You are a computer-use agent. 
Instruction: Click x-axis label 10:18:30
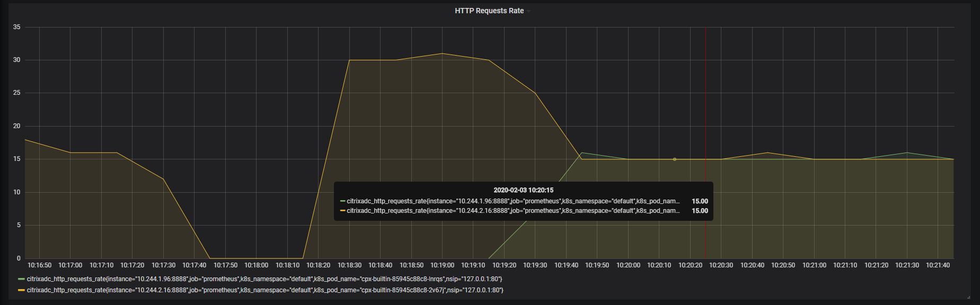[349, 265]
